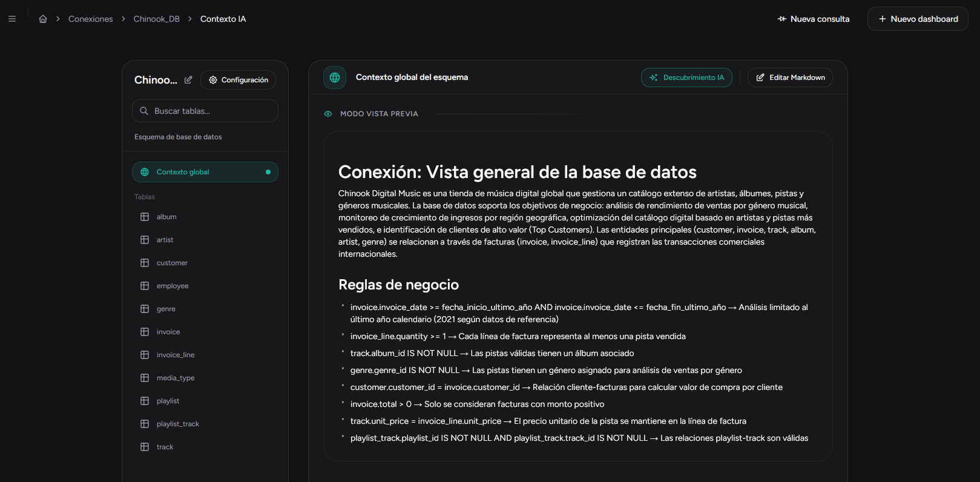
Task: Click the Tablas section label
Action: [x=145, y=197]
